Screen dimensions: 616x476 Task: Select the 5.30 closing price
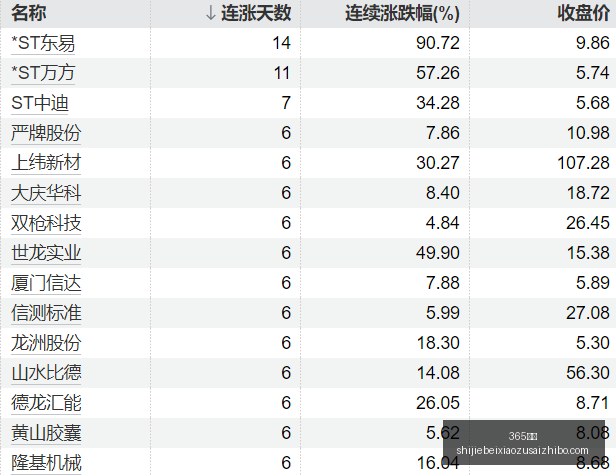[x=593, y=343]
